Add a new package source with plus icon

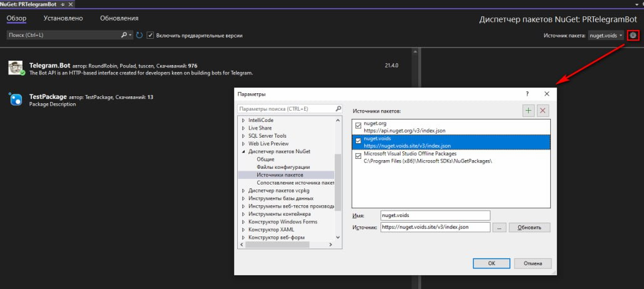[528, 111]
